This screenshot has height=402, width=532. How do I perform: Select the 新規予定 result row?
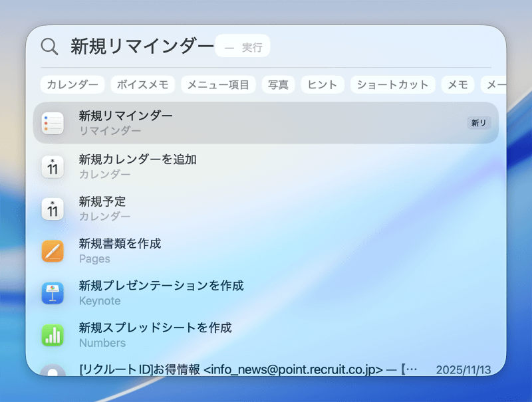pyautogui.click(x=199, y=209)
